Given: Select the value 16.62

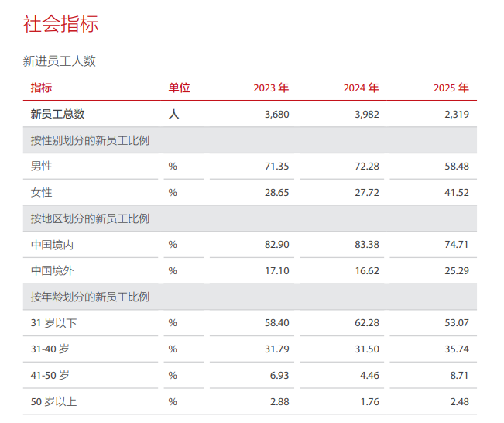Looking at the screenshot, I should (x=367, y=271).
